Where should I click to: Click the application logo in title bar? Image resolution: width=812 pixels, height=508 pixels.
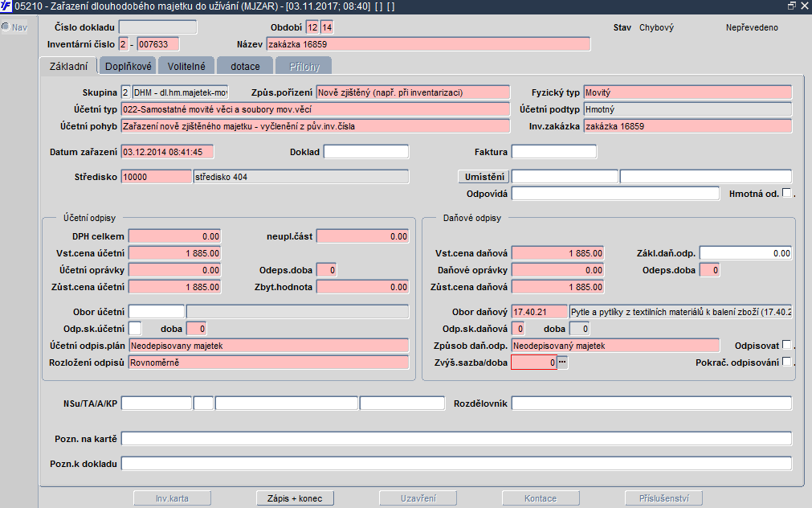coord(6,6)
